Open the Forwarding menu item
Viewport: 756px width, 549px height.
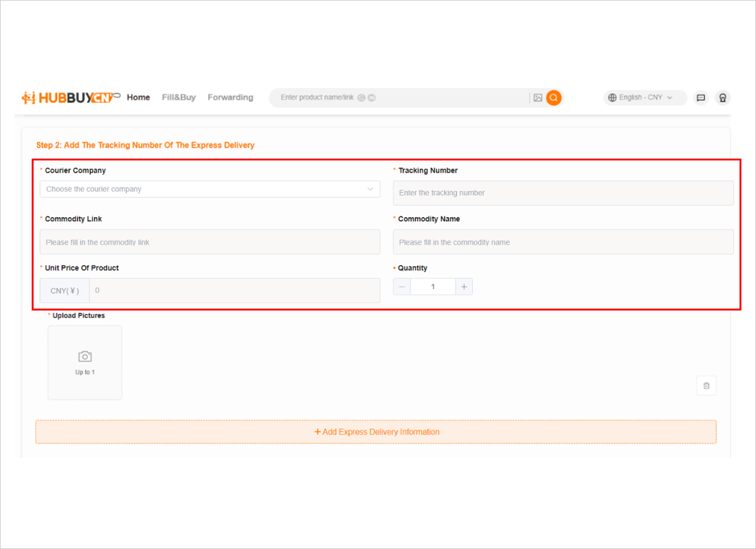(x=230, y=98)
